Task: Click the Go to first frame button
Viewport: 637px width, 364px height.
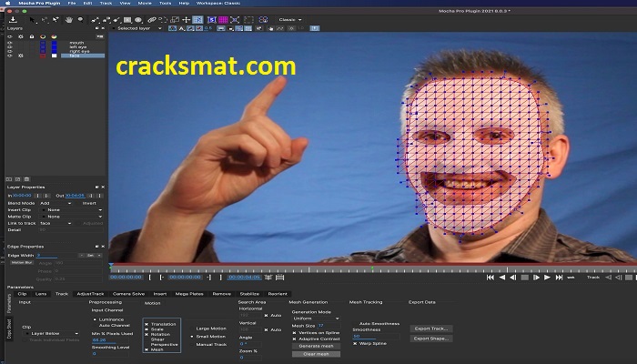Action: [490, 278]
